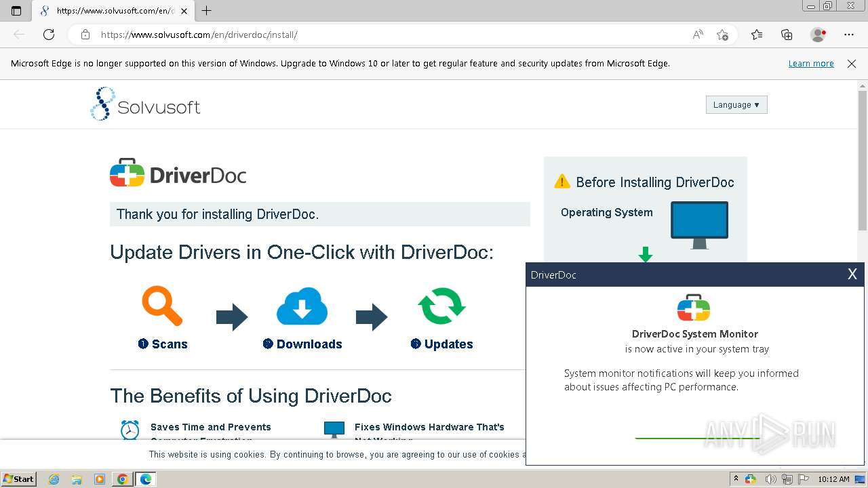Click the 10:12 AM taskbar clock
The height and width of the screenshot is (488, 868).
tap(833, 479)
